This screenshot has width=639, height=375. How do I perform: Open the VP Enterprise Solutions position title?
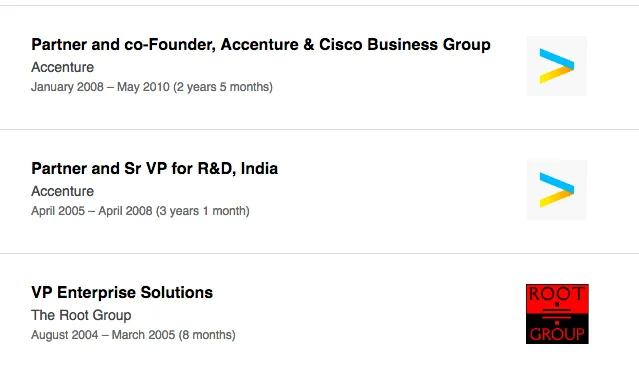[122, 292]
